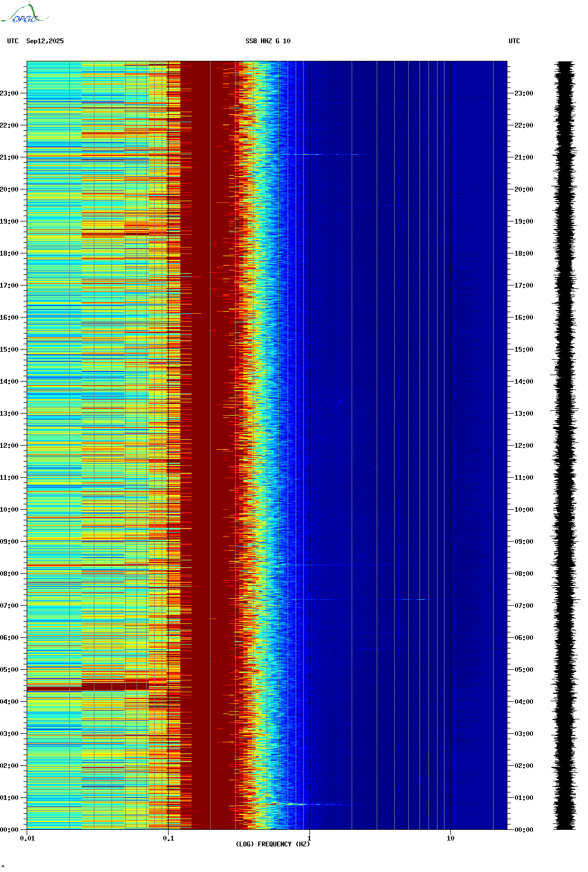Click the 10 Hz frequency axis label

coord(450,838)
